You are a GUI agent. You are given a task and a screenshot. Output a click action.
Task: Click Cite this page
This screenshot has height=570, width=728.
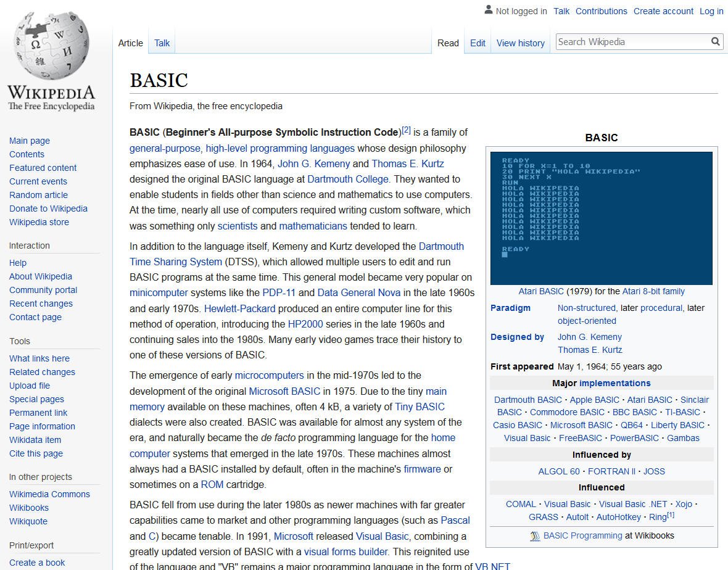[x=36, y=453]
